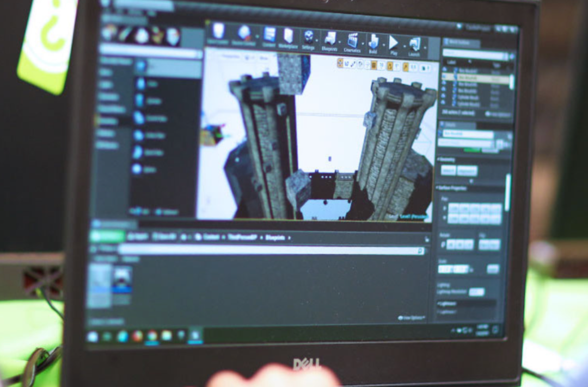Select the Visual Effects category

point(112,109)
